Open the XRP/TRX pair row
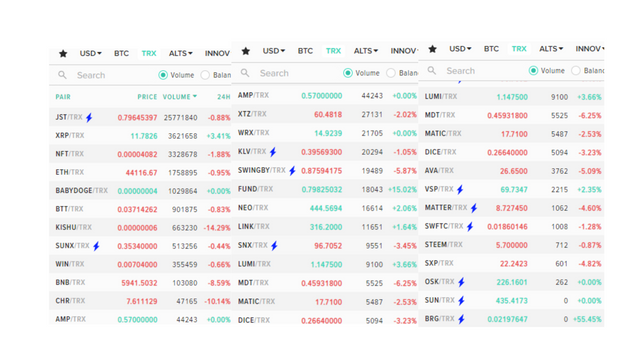The width and height of the screenshot is (640, 360). 140,136
